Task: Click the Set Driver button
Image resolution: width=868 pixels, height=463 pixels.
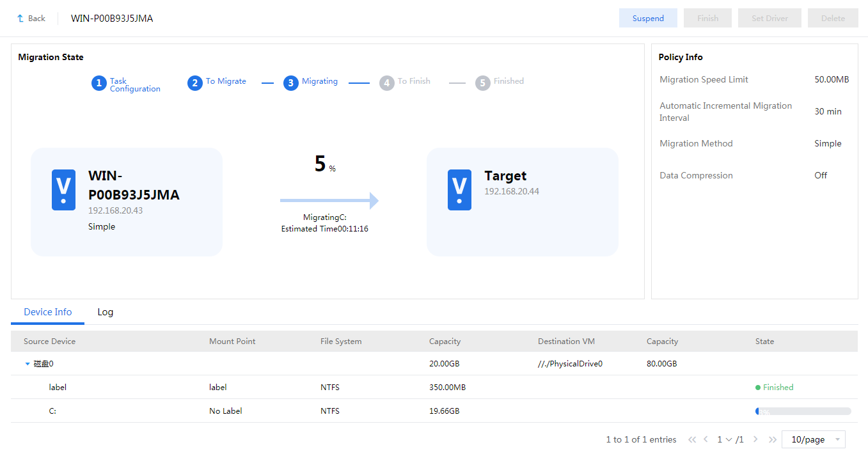Action: coord(769,19)
